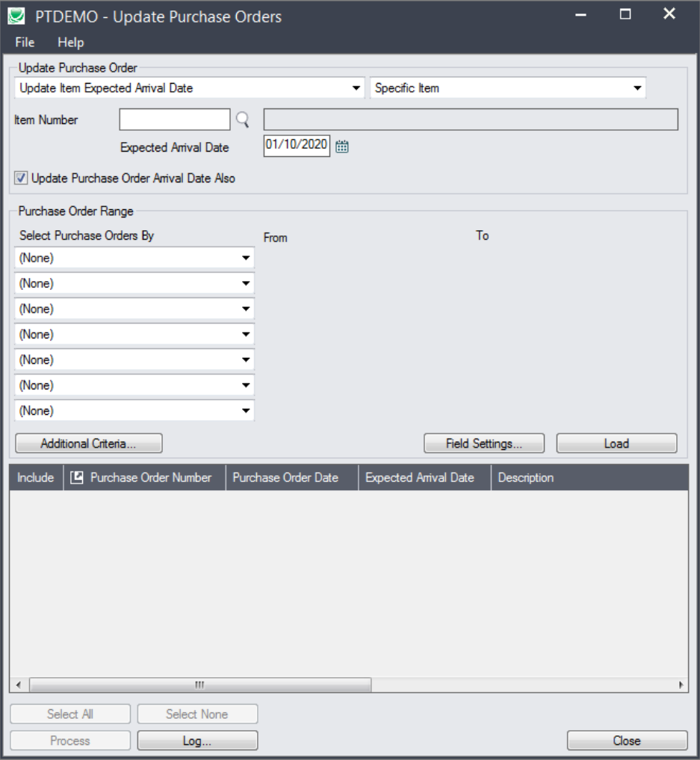The image size is (700, 760).
Task: Click the Process button
Action: point(70,741)
